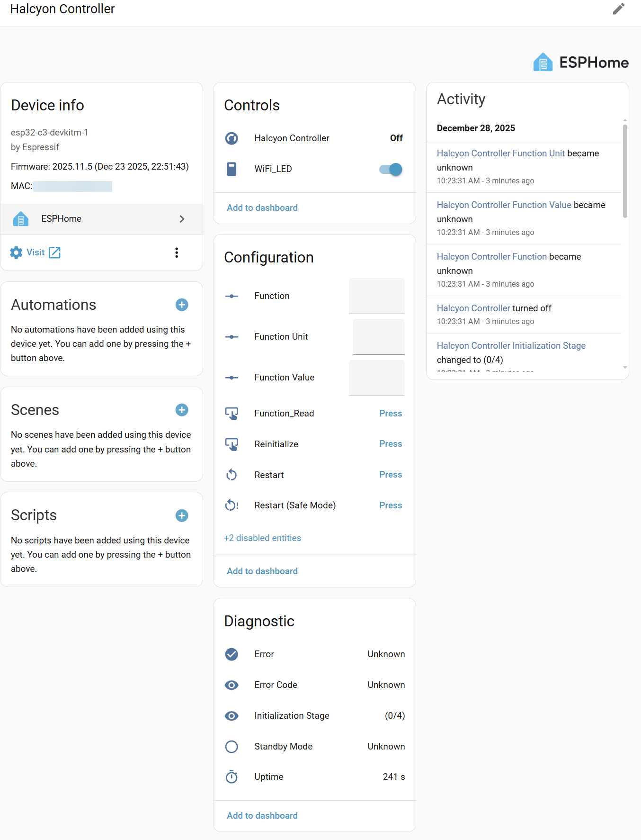Click the Uptime timer icon

(x=231, y=777)
